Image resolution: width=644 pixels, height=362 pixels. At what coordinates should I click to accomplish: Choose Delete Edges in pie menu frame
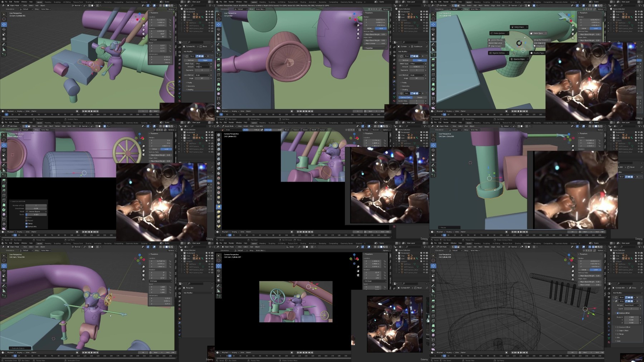coord(519,27)
